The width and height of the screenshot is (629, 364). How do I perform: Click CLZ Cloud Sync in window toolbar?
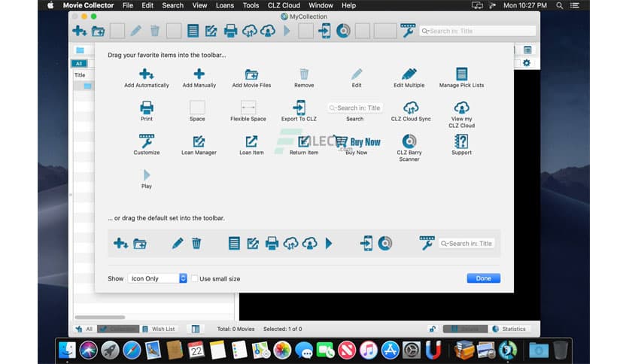pos(249,31)
